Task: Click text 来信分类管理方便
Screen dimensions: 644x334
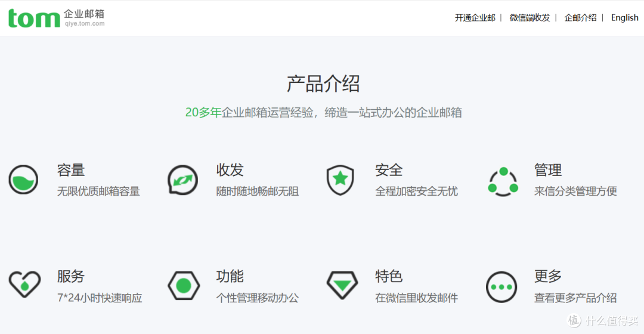Action: (x=575, y=191)
